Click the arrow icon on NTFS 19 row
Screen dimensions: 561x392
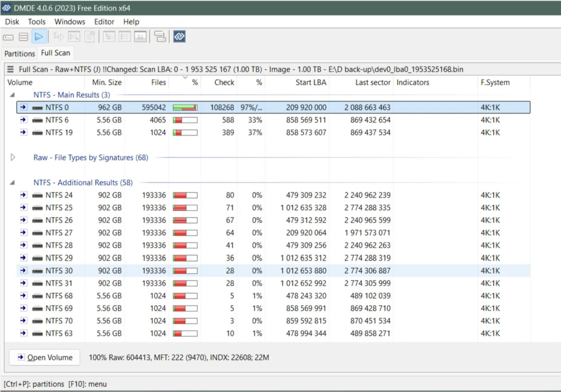click(24, 132)
